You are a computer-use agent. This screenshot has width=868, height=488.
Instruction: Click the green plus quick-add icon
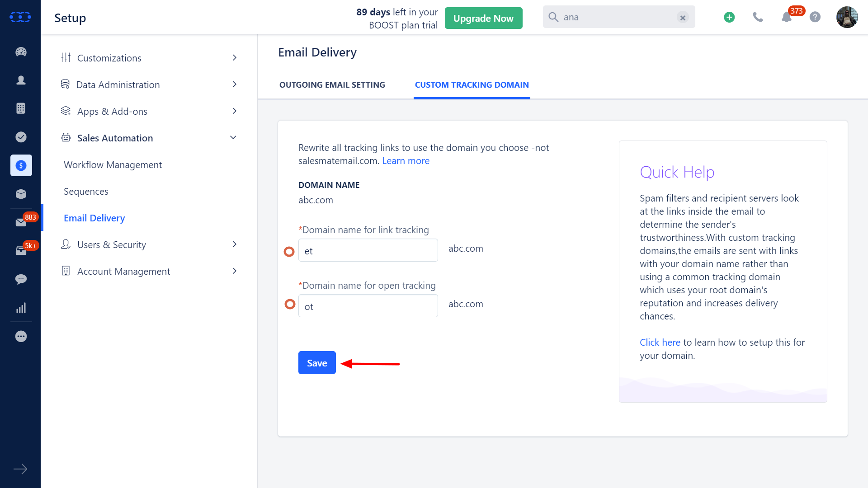(x=729, y=17)
